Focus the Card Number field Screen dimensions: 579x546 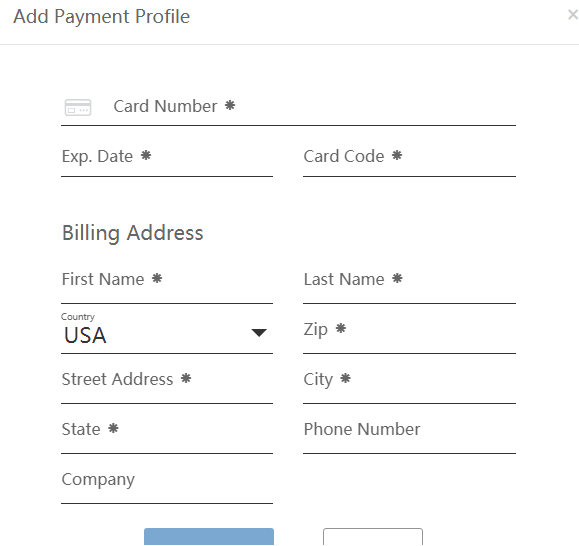(288, 107)
